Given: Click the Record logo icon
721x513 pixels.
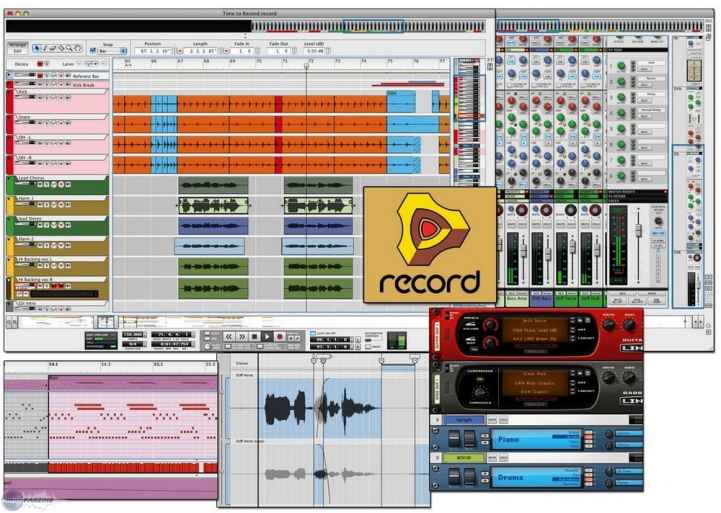Looking at the screenshot, I should tap(429, 243).
